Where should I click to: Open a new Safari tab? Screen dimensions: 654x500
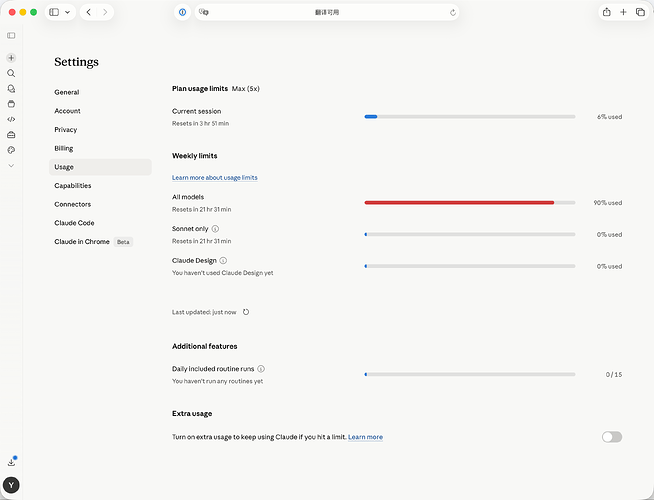[623, 12]
